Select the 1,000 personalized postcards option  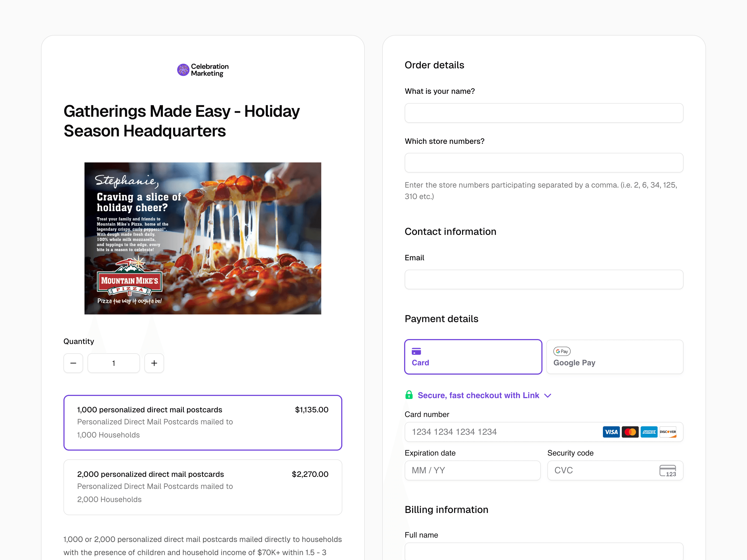[x=203, y=422]
